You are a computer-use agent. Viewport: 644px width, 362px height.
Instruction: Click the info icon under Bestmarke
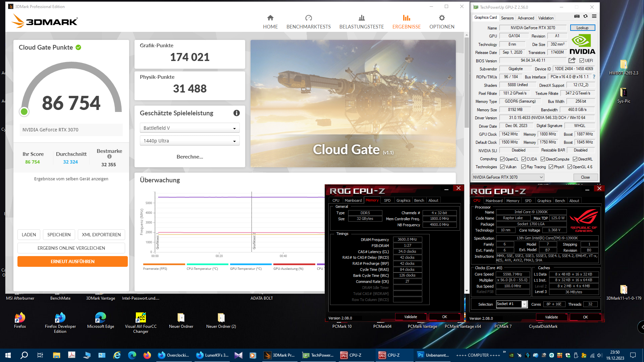109,157
